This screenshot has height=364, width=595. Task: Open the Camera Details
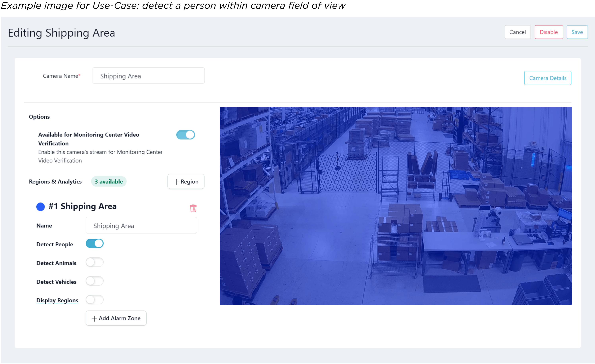547,78
